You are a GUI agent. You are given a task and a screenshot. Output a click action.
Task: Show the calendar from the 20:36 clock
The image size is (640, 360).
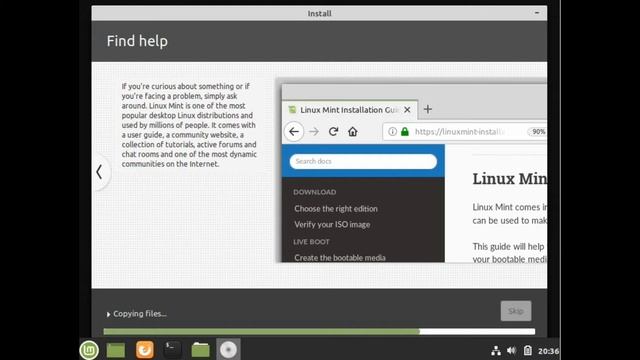coord(549,351)
